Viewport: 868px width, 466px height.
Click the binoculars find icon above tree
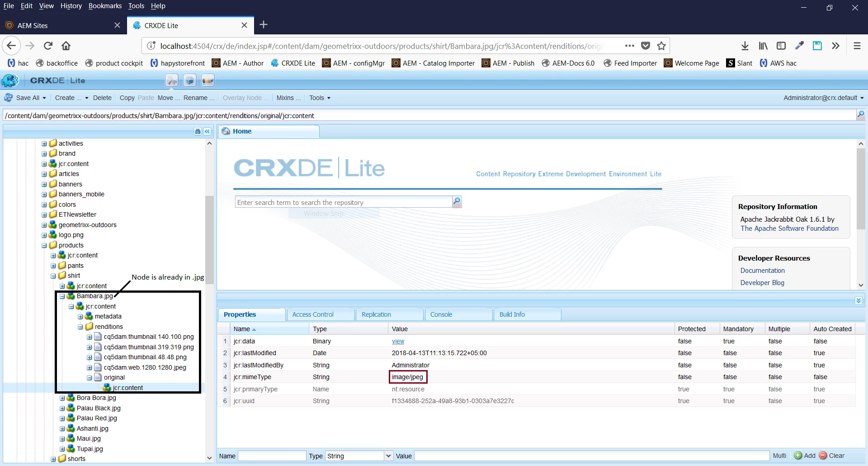click(x=198, y=131)
